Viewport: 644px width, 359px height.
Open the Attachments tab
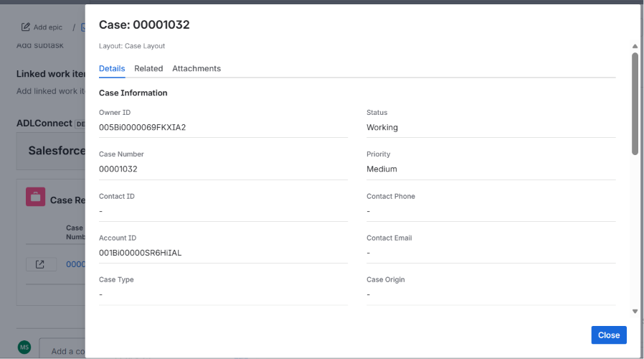[x=196, y=69]
